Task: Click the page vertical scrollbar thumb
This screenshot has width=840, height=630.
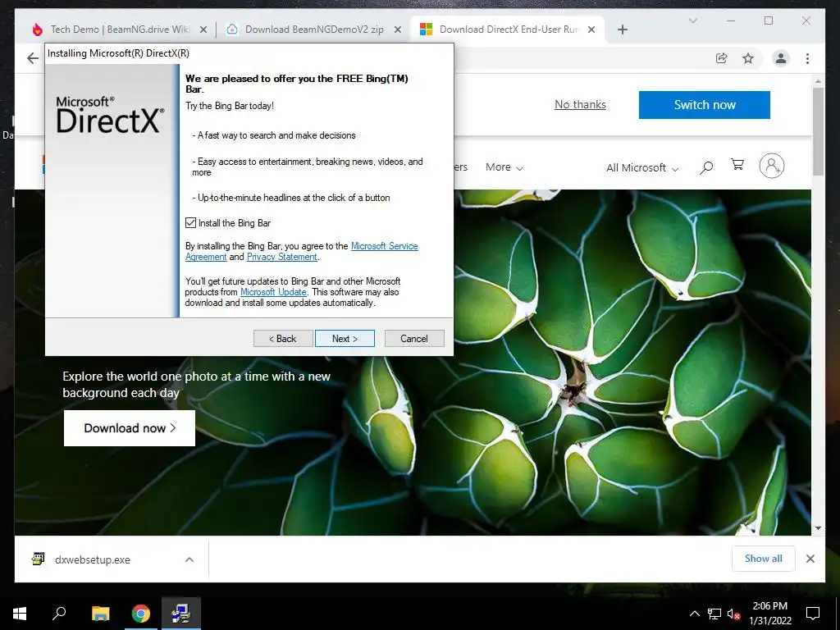Action: (x=818, y=131)
